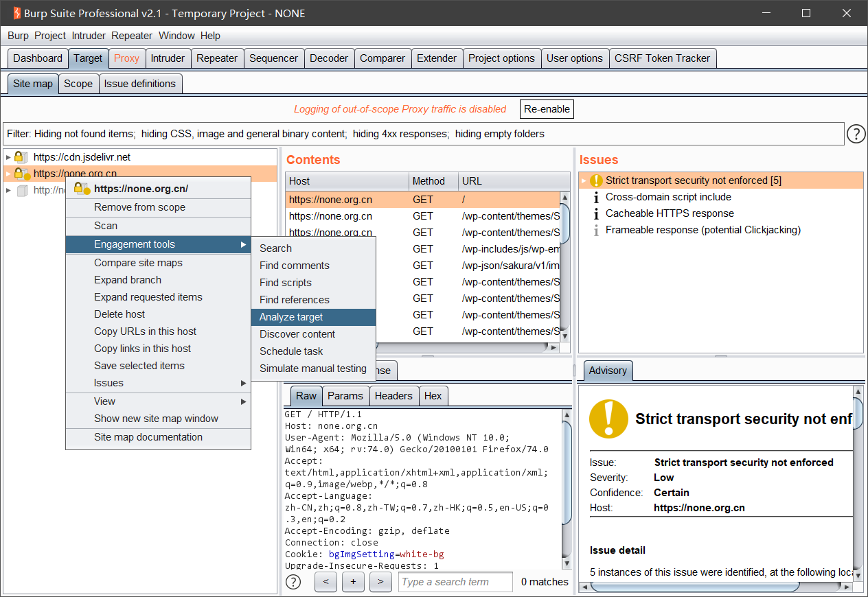Click the search term input field
The image size is (868, 597).
click(455, 582)
